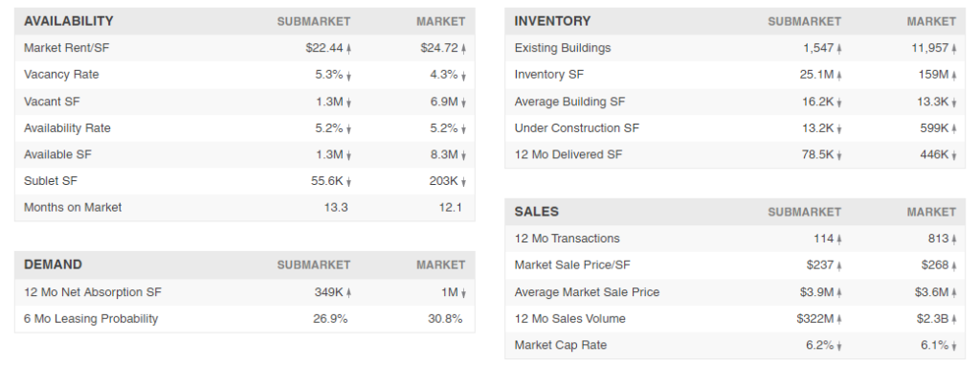The image size is (980, 367).
Task: Click the SALES section title
Action: coord(536,212)
